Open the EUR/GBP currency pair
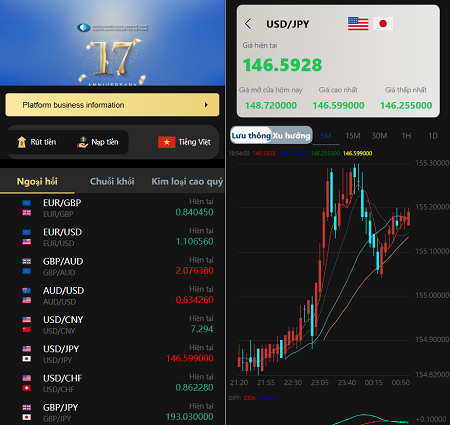 click(112, 208)
